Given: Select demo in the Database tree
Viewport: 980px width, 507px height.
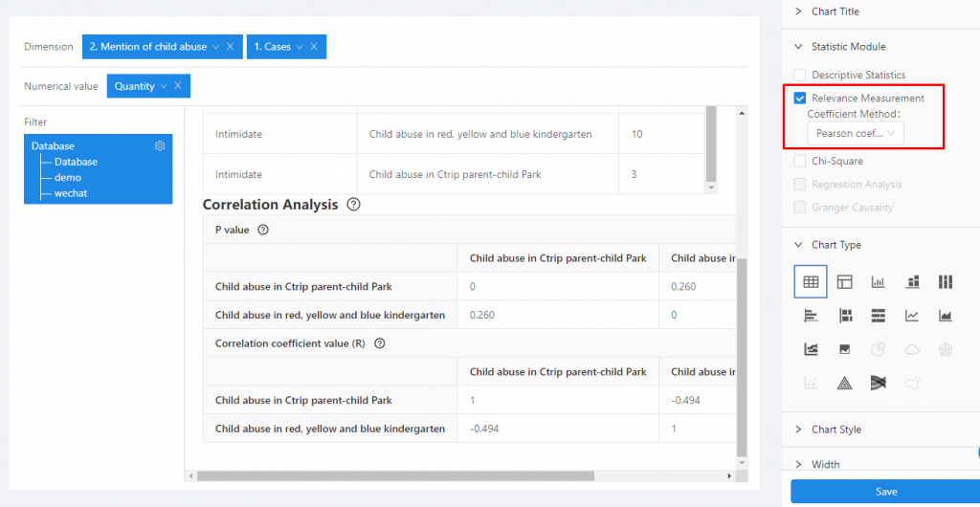Looking at the screenshot, I should [68, 178].
